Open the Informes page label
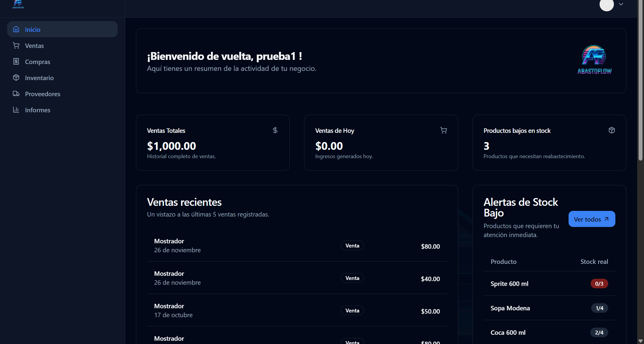 click(38, 110)
